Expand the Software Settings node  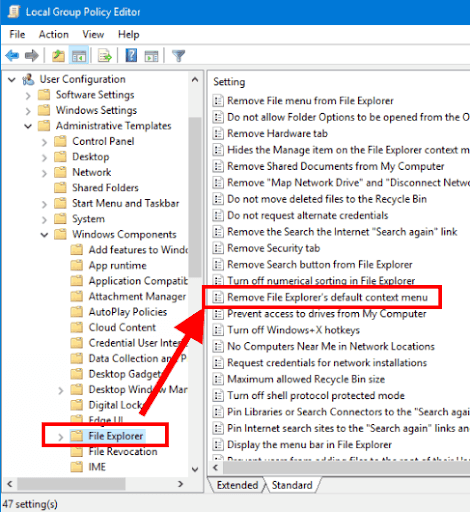click(x=28, y=96)
